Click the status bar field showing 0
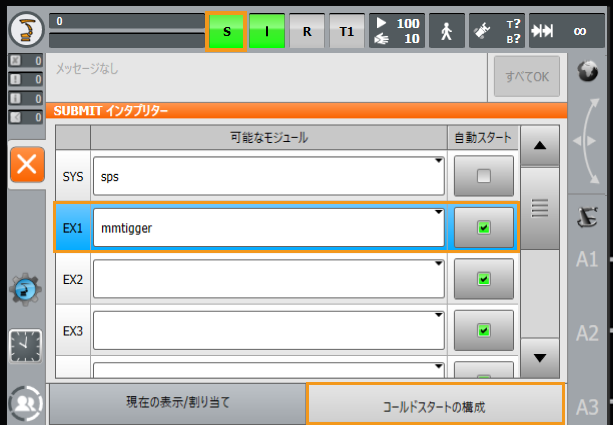The width and height of the screenshot is (613, 425). pyautogui.click(x=127, y=21)
